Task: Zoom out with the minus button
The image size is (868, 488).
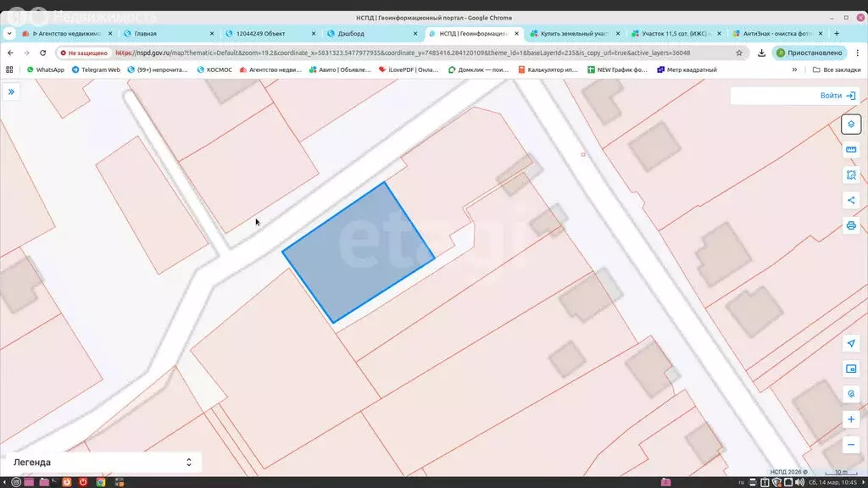Action: (851, 445)
